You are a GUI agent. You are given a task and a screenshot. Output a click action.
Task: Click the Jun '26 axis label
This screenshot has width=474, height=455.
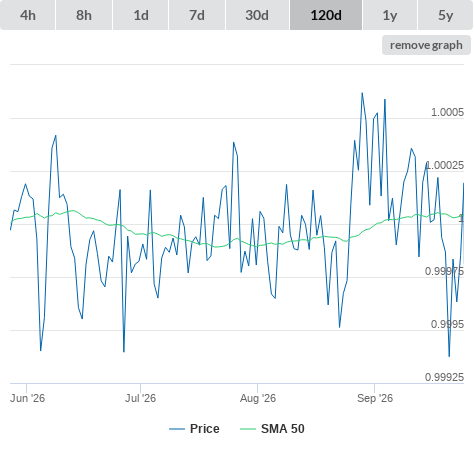coord(27,398)
